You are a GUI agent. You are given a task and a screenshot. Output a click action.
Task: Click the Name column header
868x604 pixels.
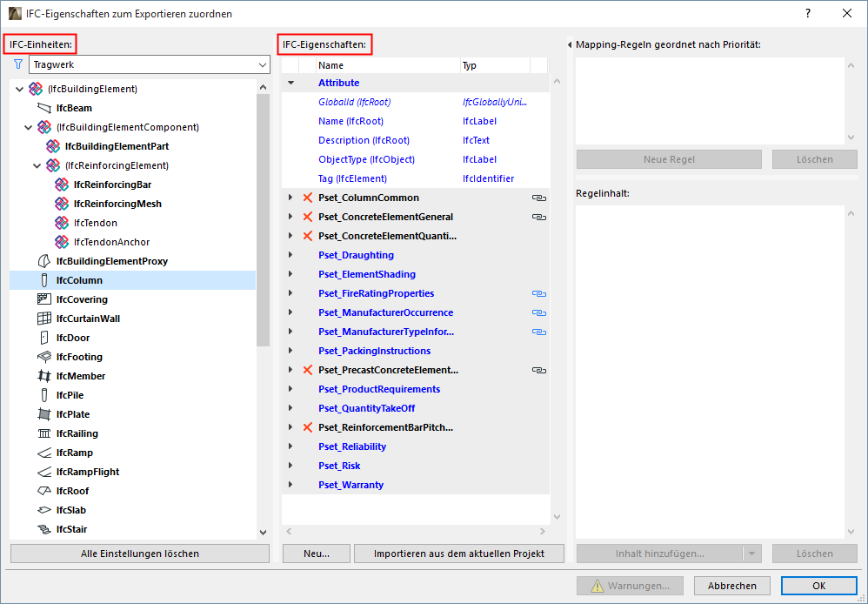click(388, 65)
